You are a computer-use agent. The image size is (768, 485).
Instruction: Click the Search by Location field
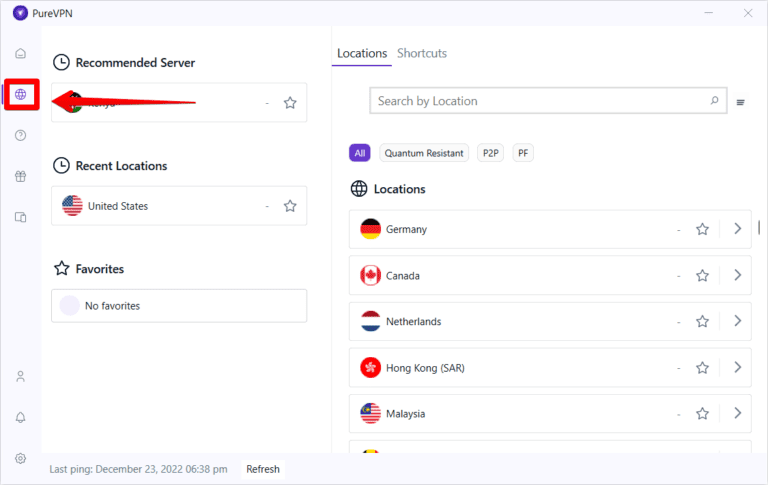pyautogui.click(x=540, y=101)
